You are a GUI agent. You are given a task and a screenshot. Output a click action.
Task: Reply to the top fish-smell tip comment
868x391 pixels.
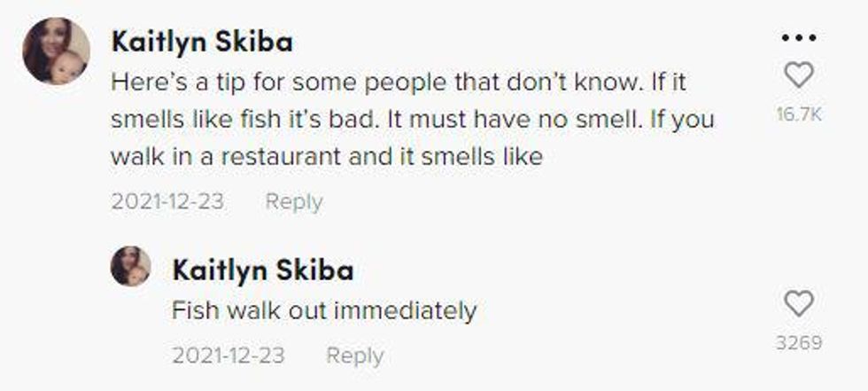point(294,201)
